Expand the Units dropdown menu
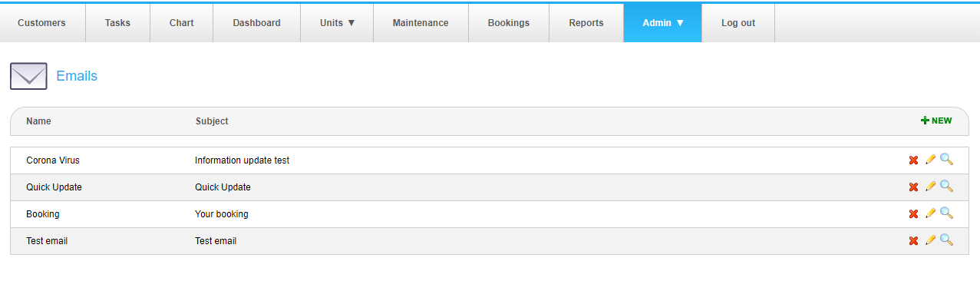This screenshot has height=281, width=980. [x=337, y=23]
